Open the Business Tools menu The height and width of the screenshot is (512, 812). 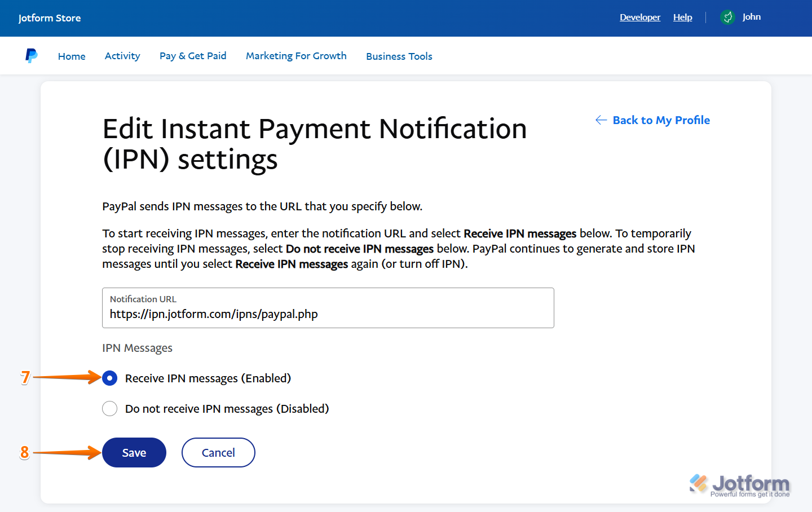pyautogui.click(x=399, y=56)
